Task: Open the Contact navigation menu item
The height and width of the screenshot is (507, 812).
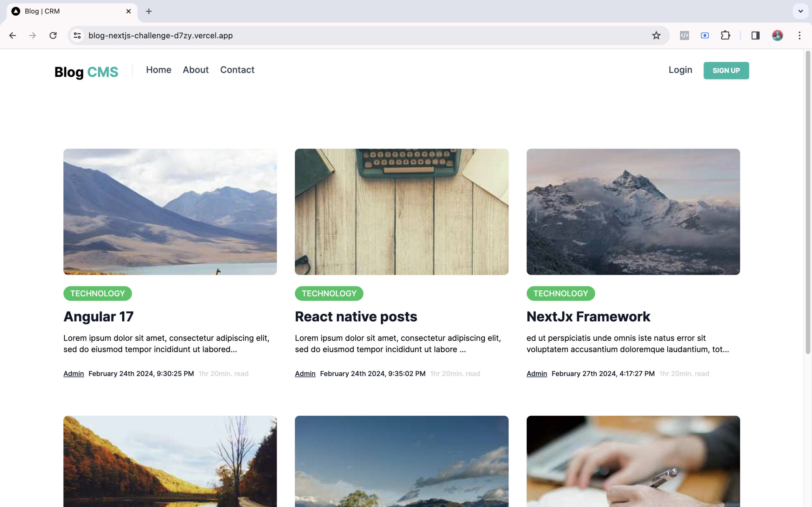Action: point(237,69)
